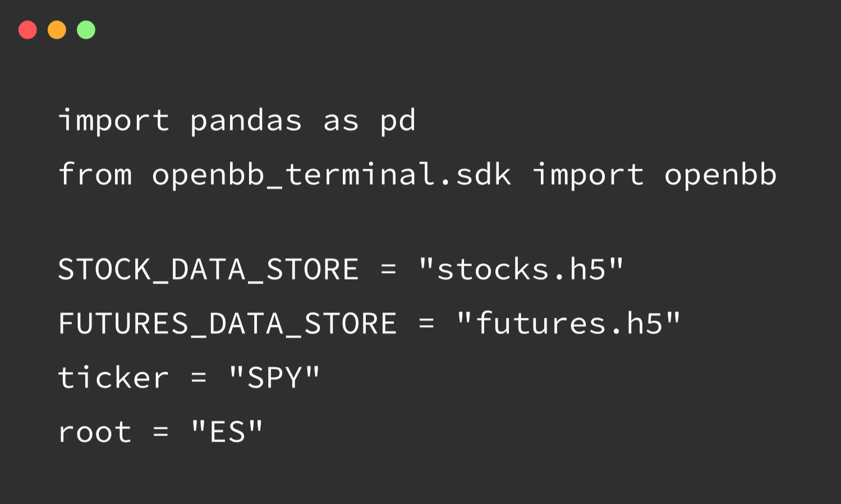Click the import keyword before pandas
Viewport: 841px width, 504px height.
pyautogui.click(x=113, y=121)
